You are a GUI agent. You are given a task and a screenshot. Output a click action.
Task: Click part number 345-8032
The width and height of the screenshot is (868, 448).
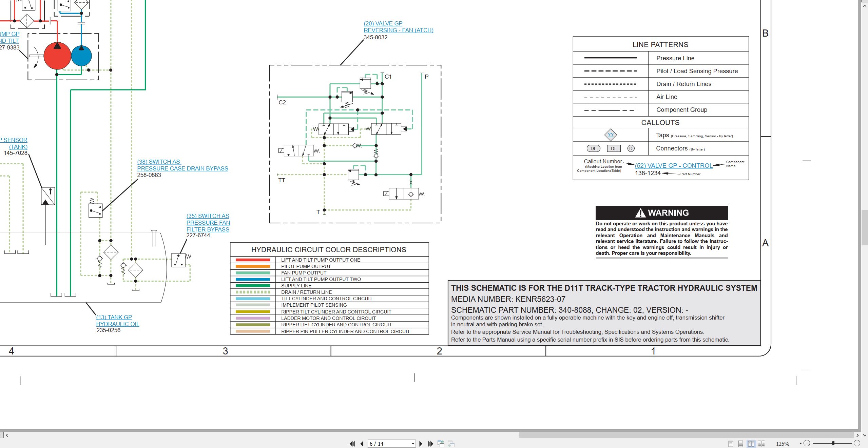(x=375, y=37)
